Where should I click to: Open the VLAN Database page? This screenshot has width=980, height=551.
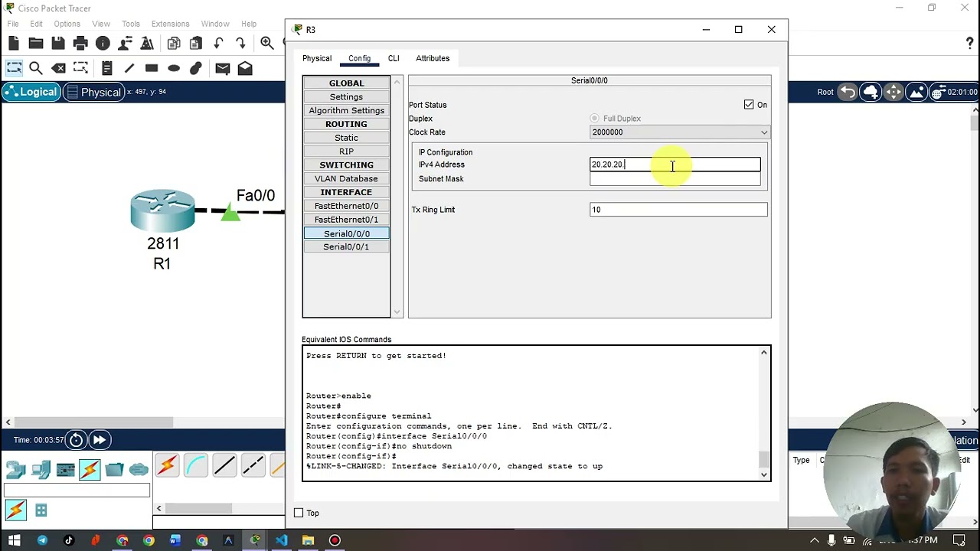346,178
